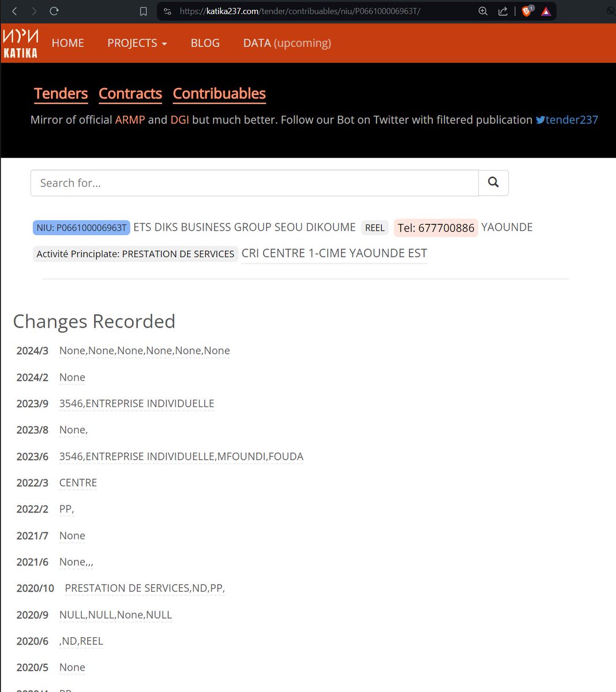Screen dimensions: 616x692
Task: Click the 2024/3 date label
Action: coord(32,351)
